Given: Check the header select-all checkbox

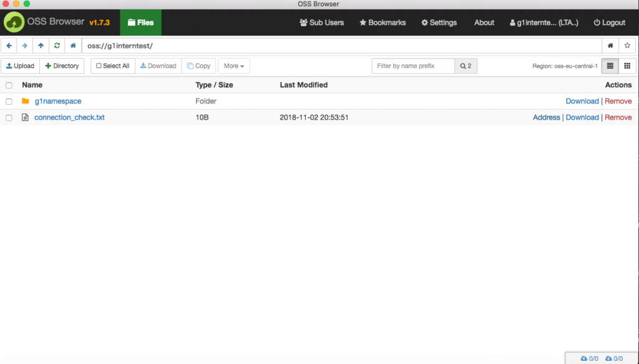Looking at the screenshot, I should 9,85.
